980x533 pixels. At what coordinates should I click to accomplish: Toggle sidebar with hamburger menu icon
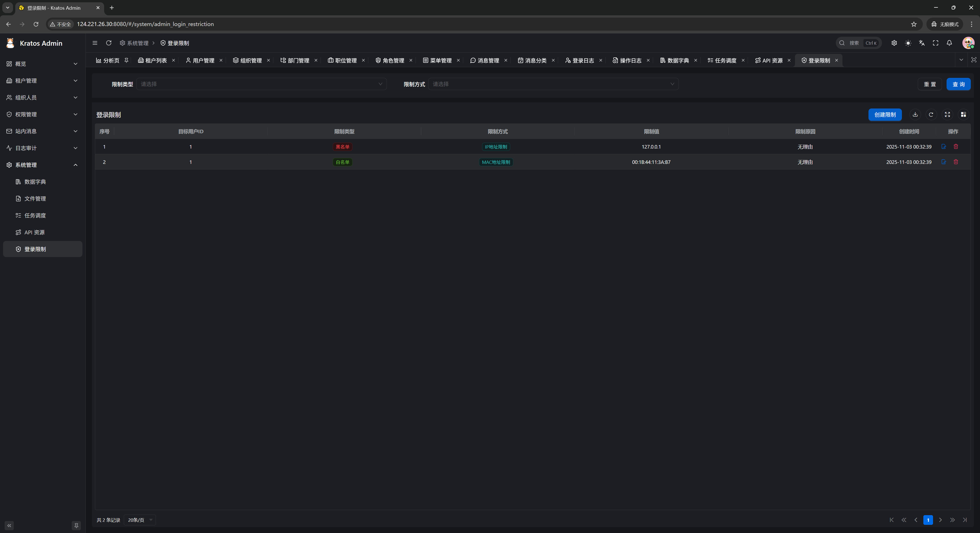95,43
